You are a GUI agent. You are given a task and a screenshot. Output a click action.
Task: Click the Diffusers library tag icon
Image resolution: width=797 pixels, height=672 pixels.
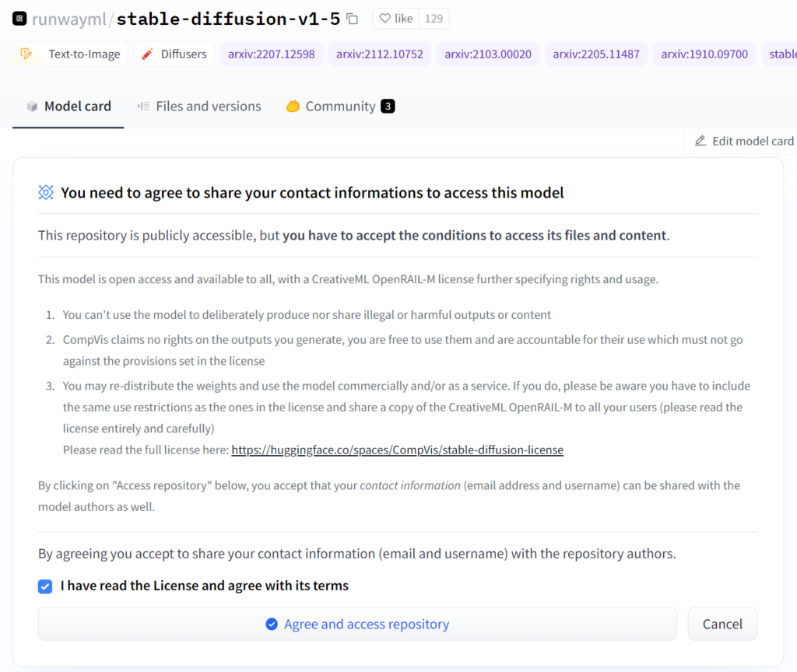pos(148,54)
